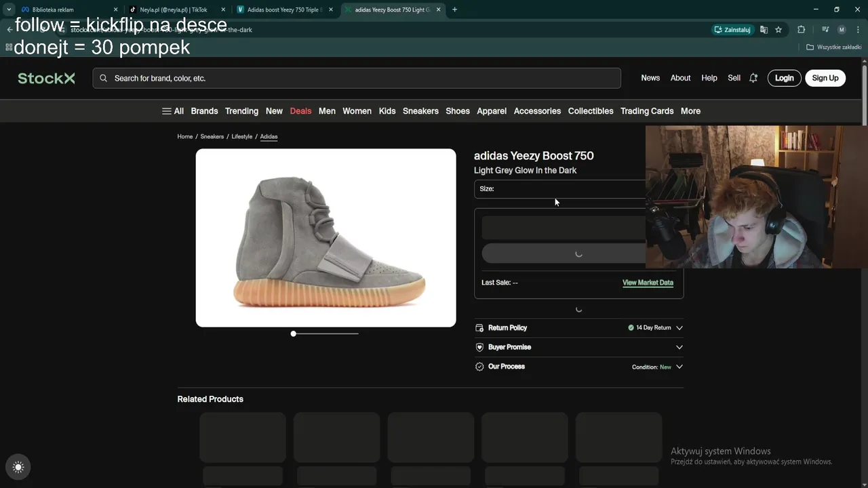The image size is (868, 488).
Task: Open the browser extensions puzzle icon
Action: [x=802, y=30]
